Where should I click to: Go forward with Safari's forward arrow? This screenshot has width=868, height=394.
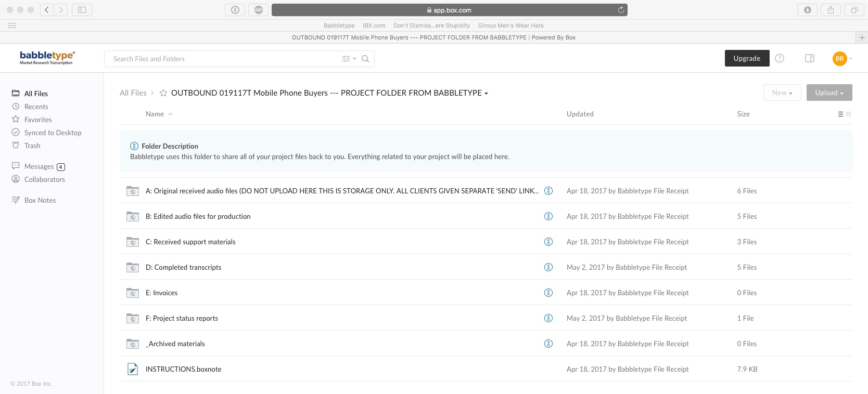coord(61,10)
